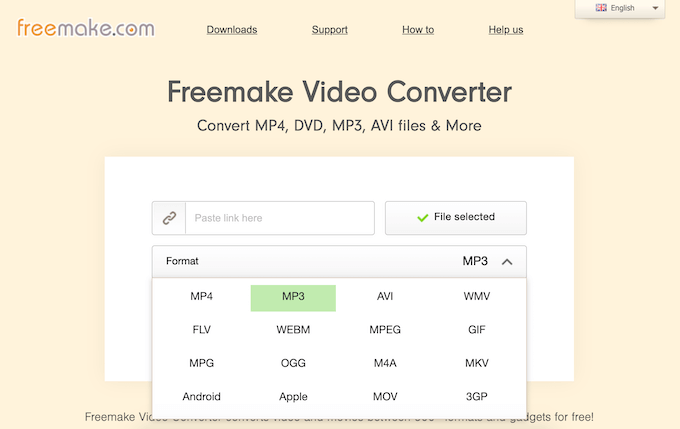Click the Freemake Video Converter heading
This screenshot has width=680, height=429.
point(340,92)
